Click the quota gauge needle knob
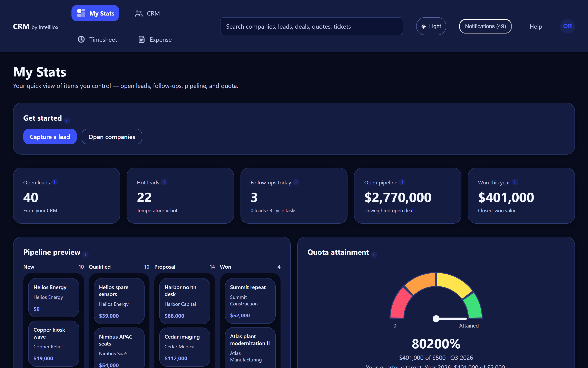The height and width of the screenshot is (368, 588). 436,319
